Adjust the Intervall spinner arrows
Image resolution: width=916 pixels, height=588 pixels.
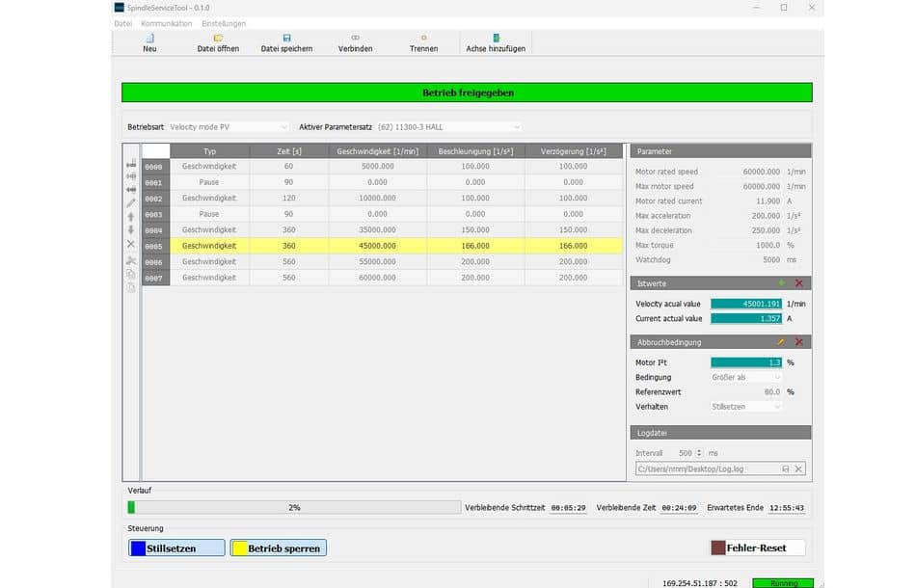coord(699,453)
